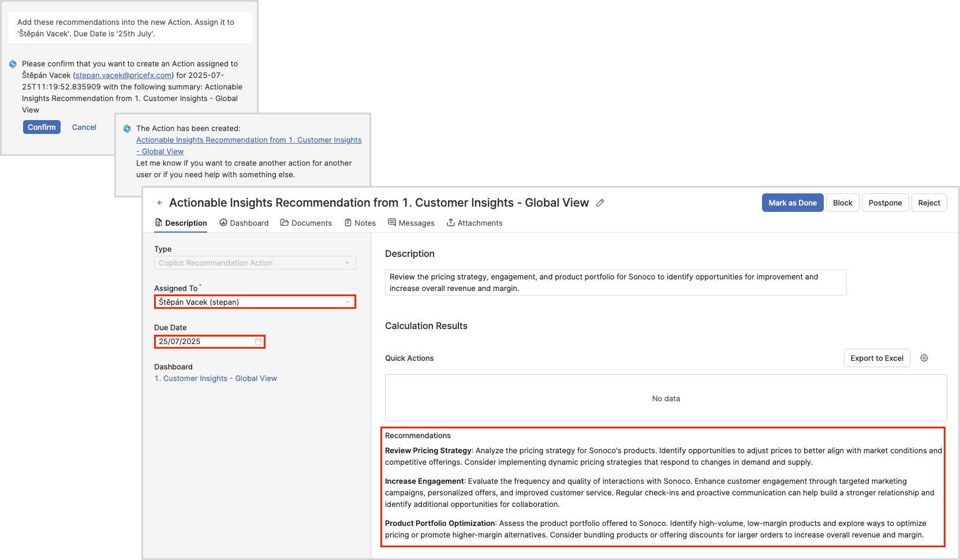Open the calendar icon in Due Date field
Image resolution: width=960 pixels, height=560 pixels.
pyautogui.click(x=258, y=342)
